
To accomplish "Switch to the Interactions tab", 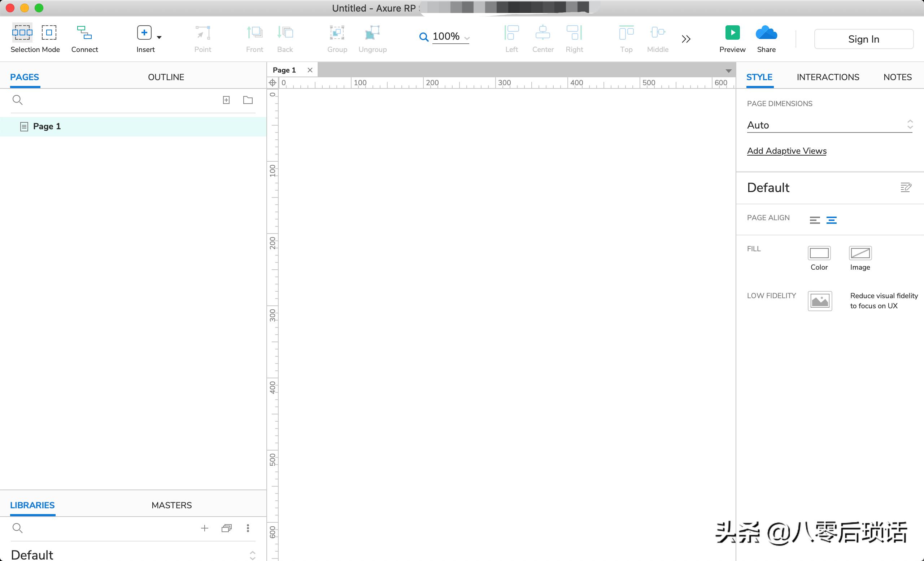I will tap(828, 77).
